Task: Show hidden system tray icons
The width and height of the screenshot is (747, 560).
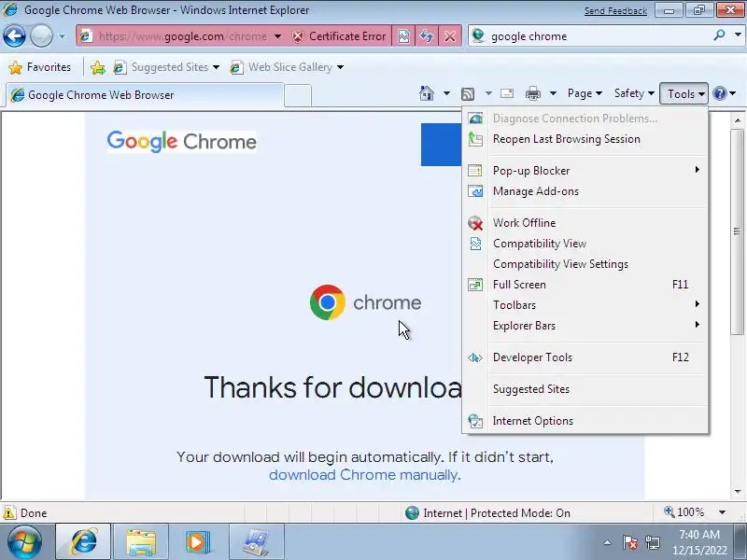Action: 607,542
